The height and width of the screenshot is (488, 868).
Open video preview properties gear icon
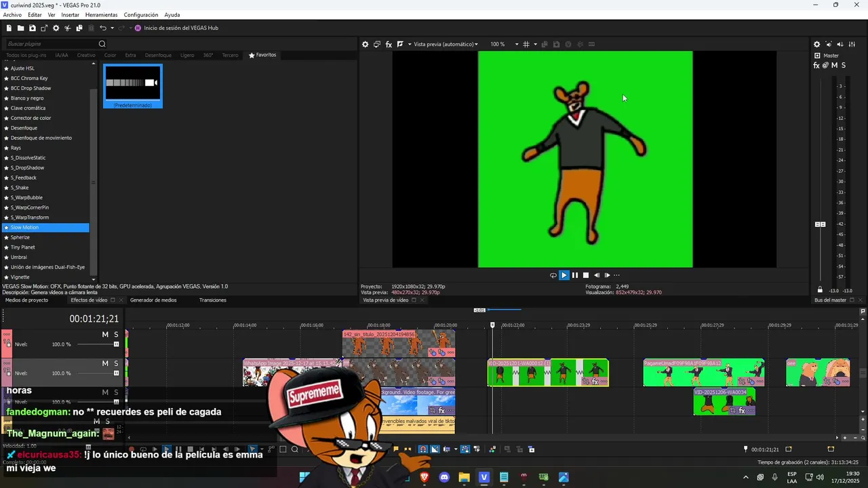(365, 44)
